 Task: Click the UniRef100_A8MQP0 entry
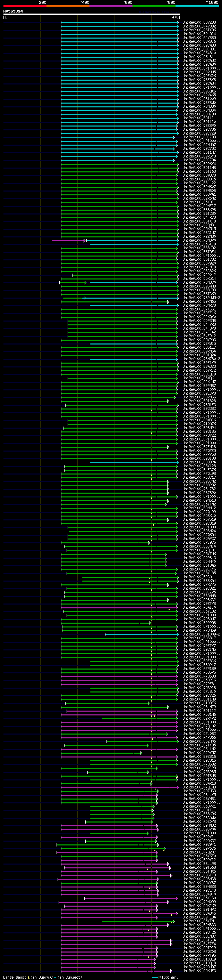point(199,241)
